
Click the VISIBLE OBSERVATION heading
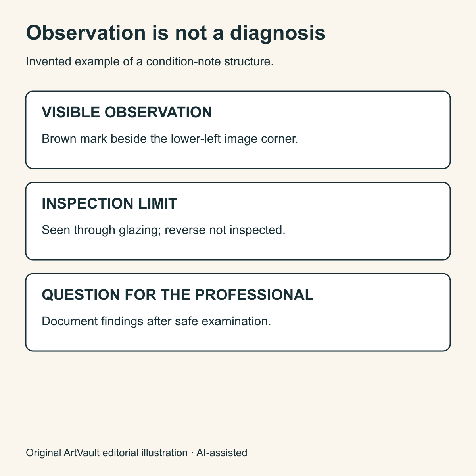click(x=127, y=113)
